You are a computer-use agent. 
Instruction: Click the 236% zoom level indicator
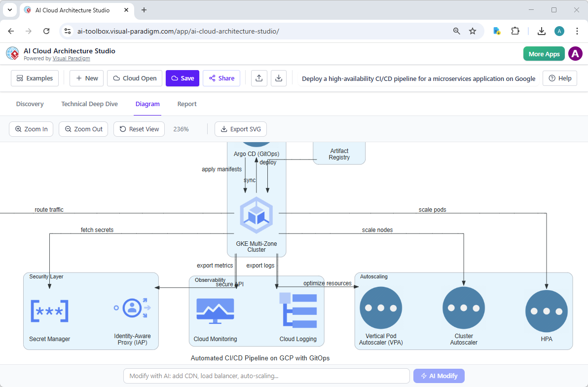[x=181, y=129]
